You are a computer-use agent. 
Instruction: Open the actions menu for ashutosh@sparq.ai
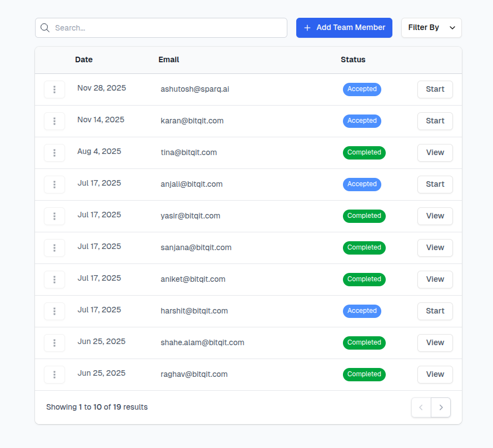(54, 89)
